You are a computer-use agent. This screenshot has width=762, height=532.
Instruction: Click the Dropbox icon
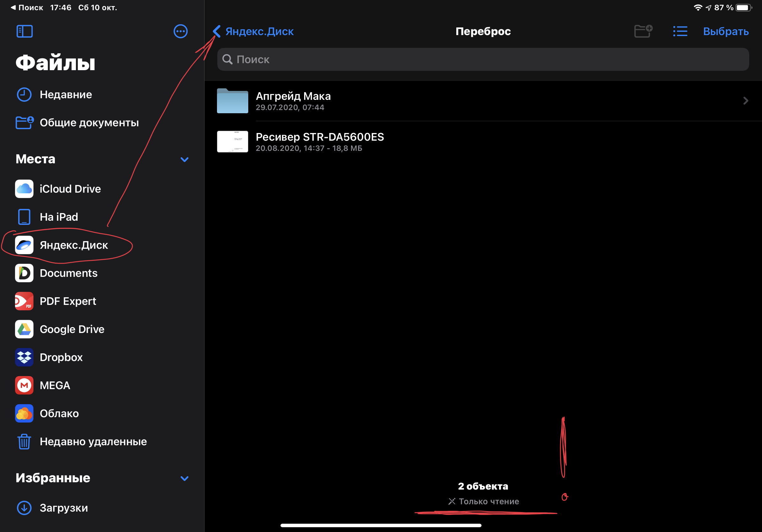24,357
